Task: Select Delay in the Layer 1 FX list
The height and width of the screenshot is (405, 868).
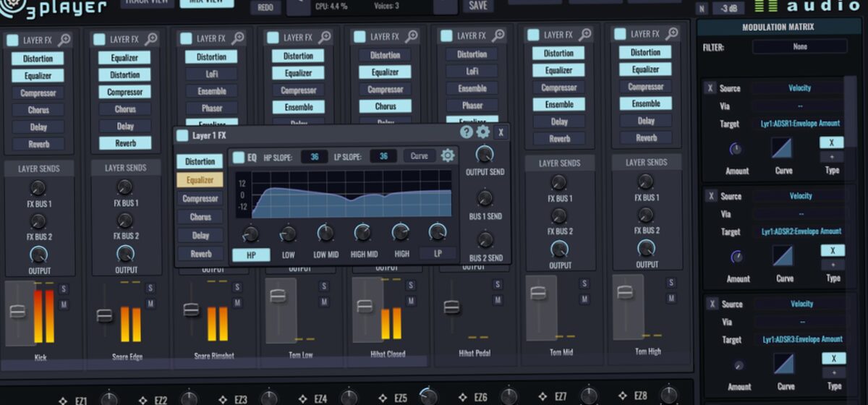Action: 200,236
